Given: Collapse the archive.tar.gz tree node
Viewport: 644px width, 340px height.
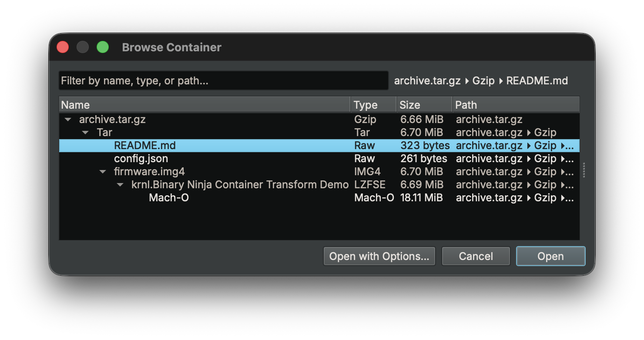Looking at the screenshot, I should click(x=67, y=119).
